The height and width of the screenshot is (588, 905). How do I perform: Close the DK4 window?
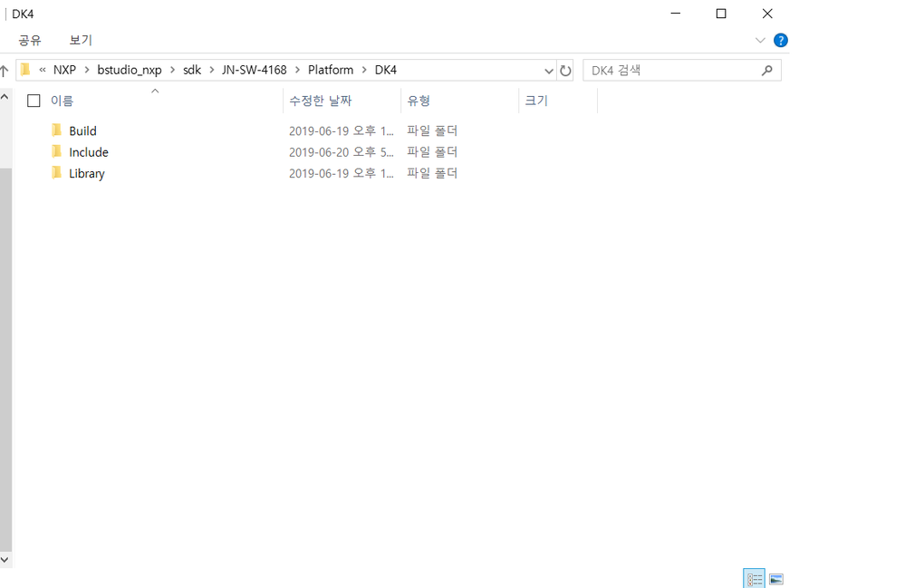coord(767,14)
